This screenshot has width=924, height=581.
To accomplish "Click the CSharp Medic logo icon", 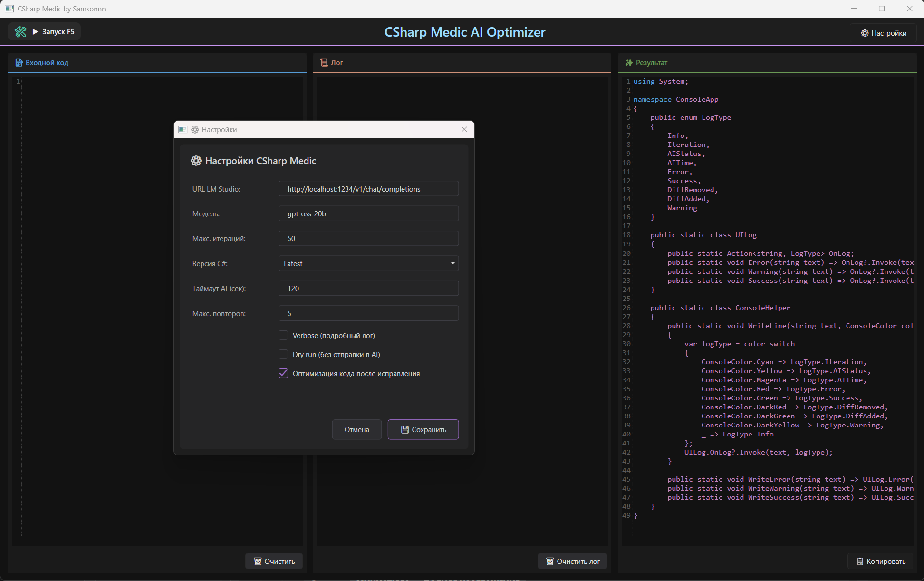I will [x=20, y=32].
